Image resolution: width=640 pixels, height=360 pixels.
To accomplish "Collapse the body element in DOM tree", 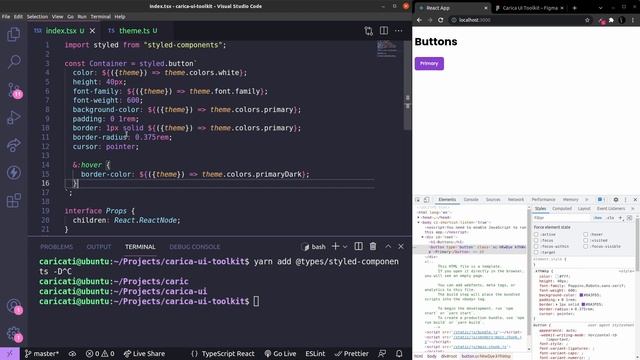I will coord(418,222).
